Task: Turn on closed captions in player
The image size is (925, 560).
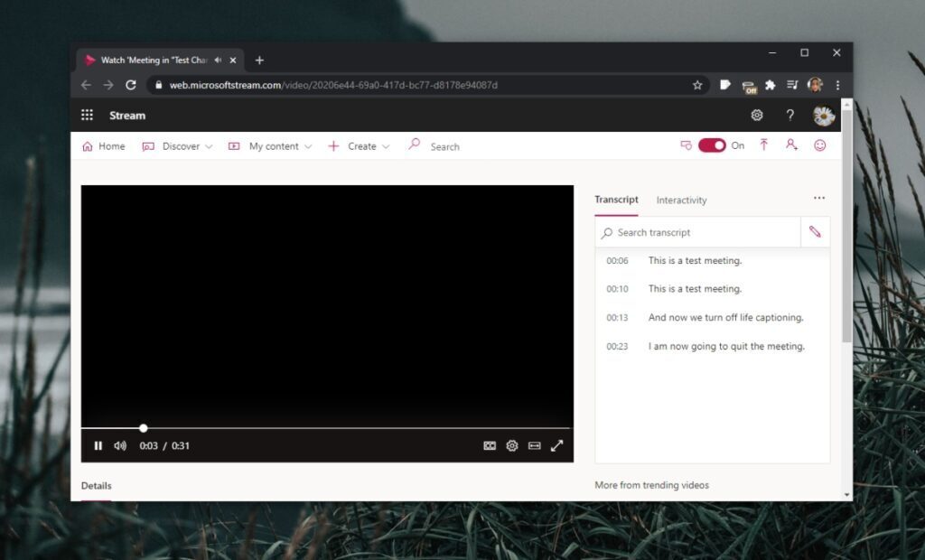Action: click(490, 445)
